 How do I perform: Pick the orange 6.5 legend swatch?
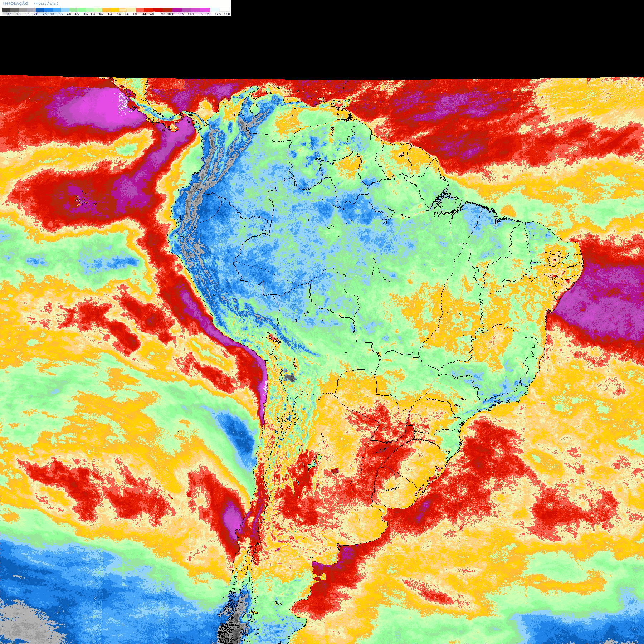(x=107, y=10)
